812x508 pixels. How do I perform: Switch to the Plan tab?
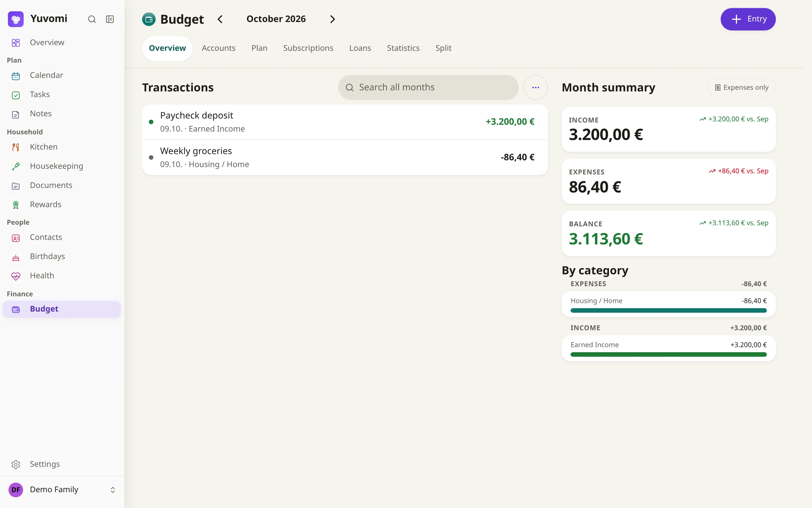click(259, 48)
